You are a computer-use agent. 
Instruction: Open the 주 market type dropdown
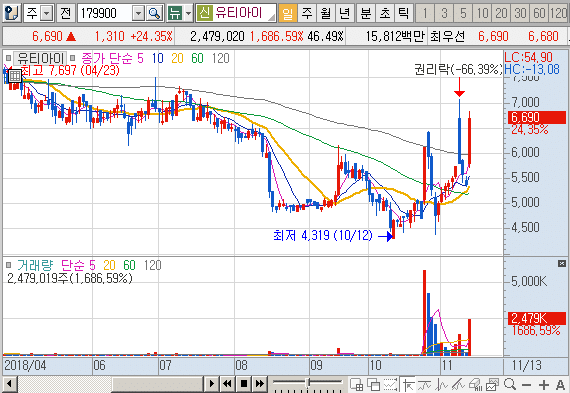tap(47, 13)
